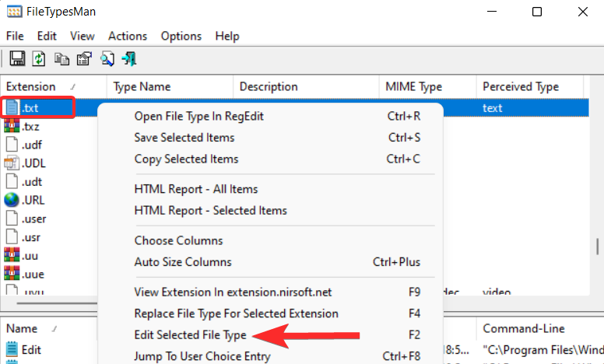Select the .user extension row

pyautogui.click(x=33, y=219)
